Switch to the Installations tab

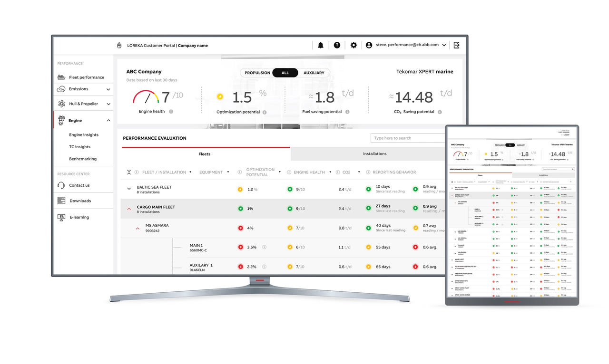(x=374, y=153)
